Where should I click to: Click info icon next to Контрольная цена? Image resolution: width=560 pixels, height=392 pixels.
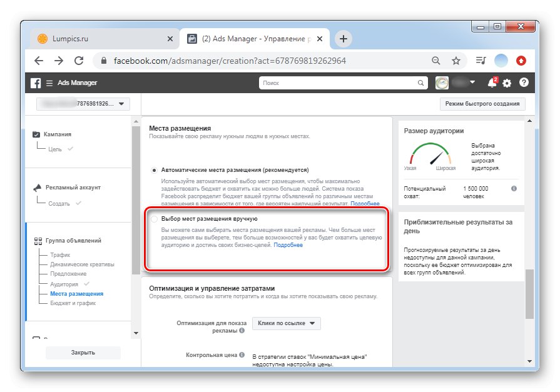coord(242,354)
